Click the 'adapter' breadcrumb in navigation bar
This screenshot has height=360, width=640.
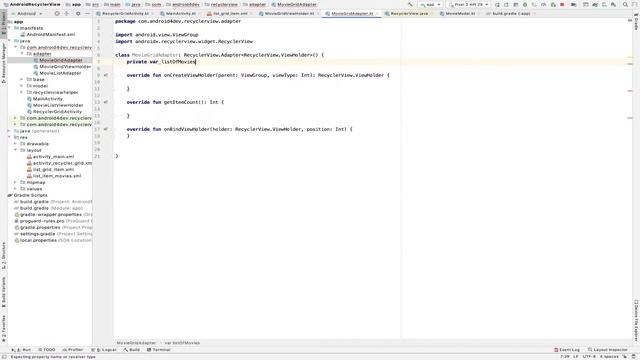(254, 4)
